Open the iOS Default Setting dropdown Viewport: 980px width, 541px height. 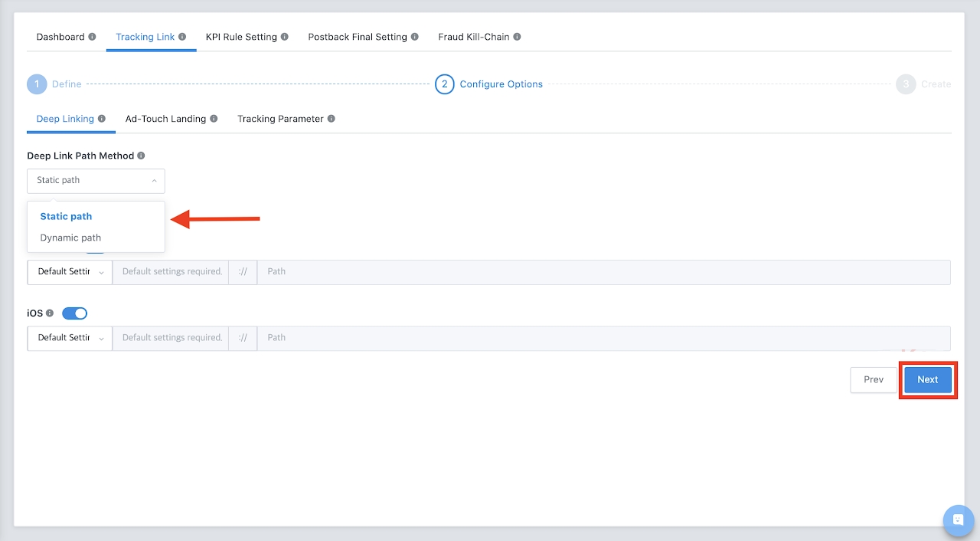coord(70,338)
